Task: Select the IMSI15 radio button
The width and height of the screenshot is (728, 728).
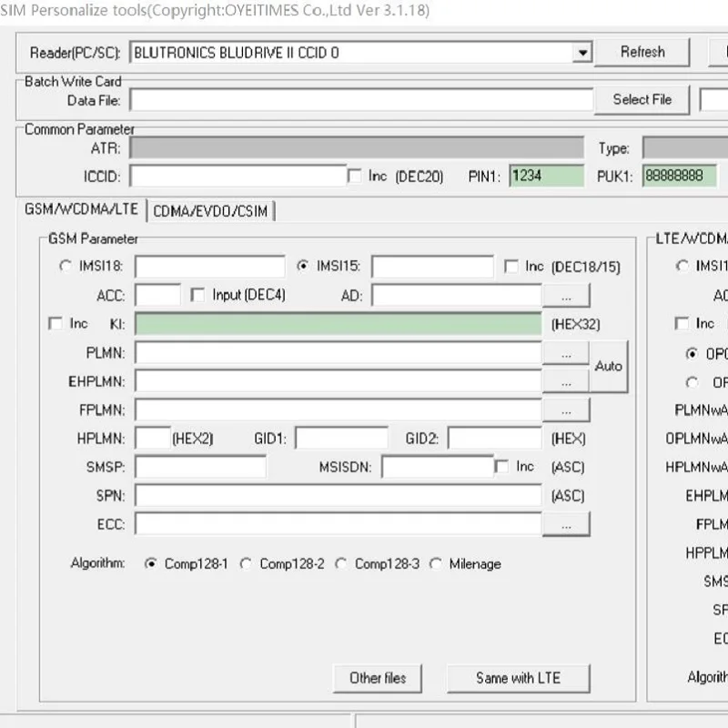Action: tap(304, 266)
